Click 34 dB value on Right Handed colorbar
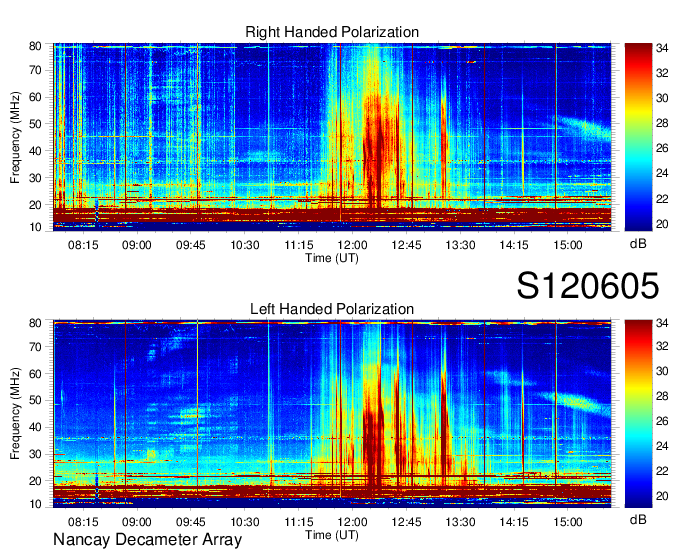This screenshot has width=680, height=552. pyautogui.click(x=662, y=48)
